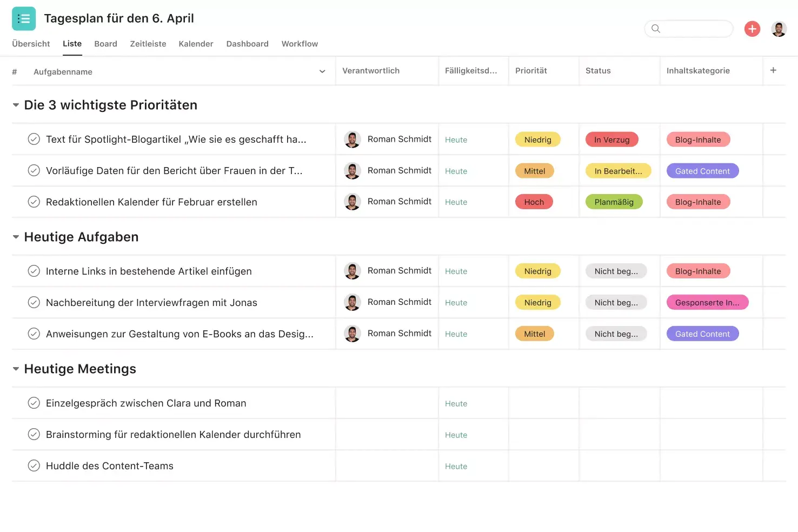Check off Huddle des Content-Teams

34,465
